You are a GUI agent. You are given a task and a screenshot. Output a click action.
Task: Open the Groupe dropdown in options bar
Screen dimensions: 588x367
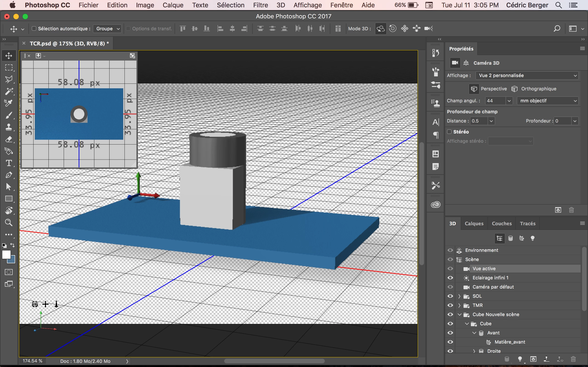pos(107,29)
